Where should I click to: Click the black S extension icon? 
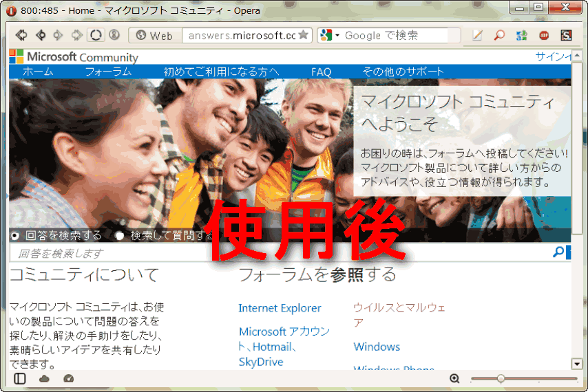(566, 35)
